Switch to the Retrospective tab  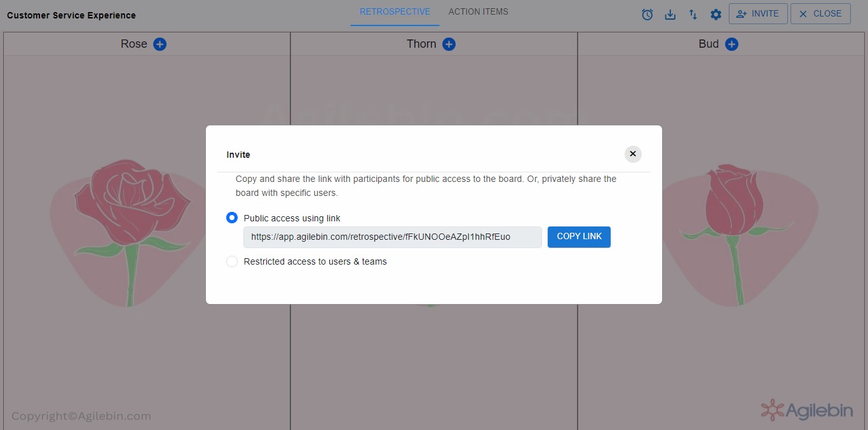tap(395, 12)
